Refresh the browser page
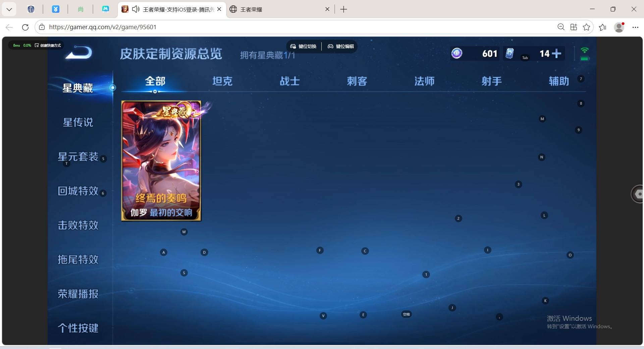644x349 pixels. point(25,27)
